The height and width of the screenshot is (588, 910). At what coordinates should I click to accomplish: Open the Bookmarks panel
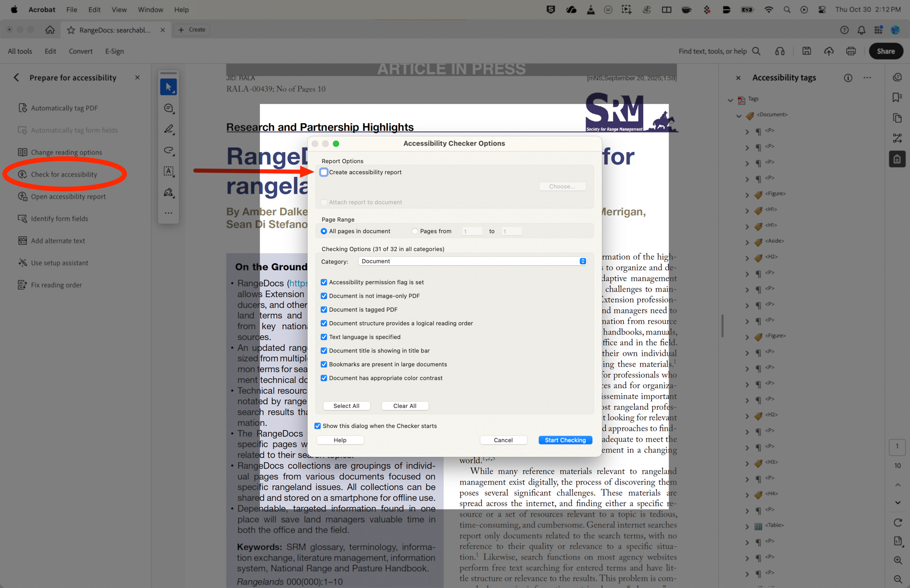pyautogui.click(x=897, y=97)
